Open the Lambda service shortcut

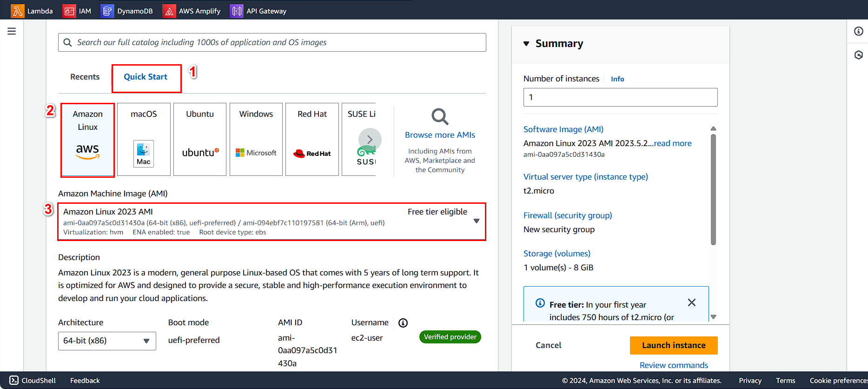tap(32, 11)
